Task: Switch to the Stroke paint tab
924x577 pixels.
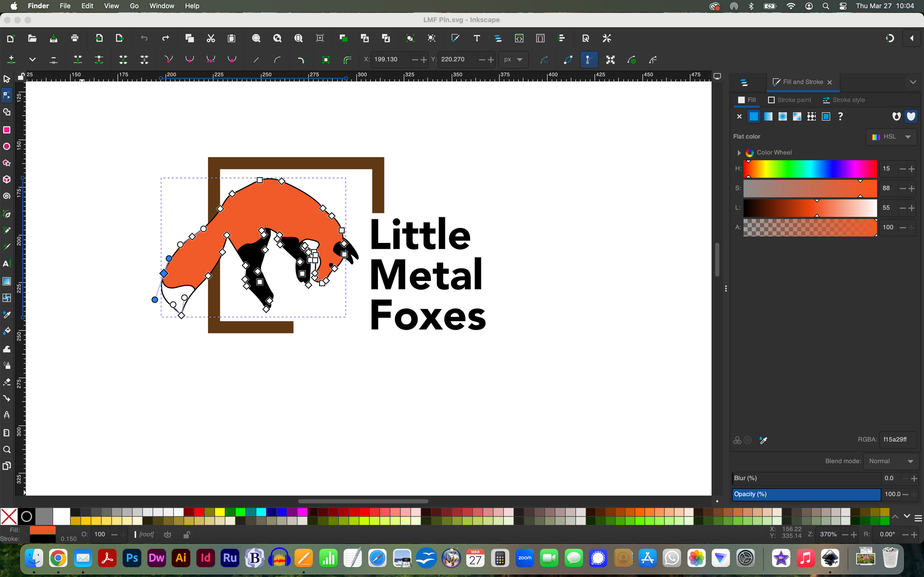Action: pos(790,100)
